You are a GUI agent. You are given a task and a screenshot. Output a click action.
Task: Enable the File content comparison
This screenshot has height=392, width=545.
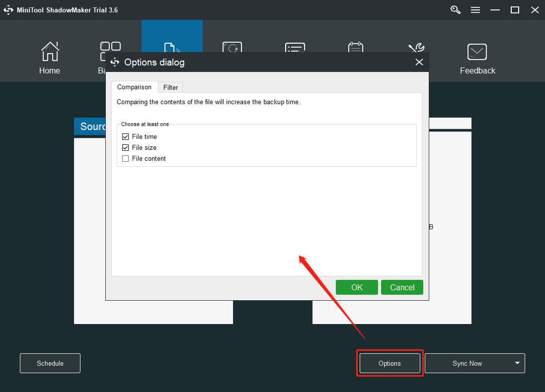pyautogui.click(x=125, y=158)
